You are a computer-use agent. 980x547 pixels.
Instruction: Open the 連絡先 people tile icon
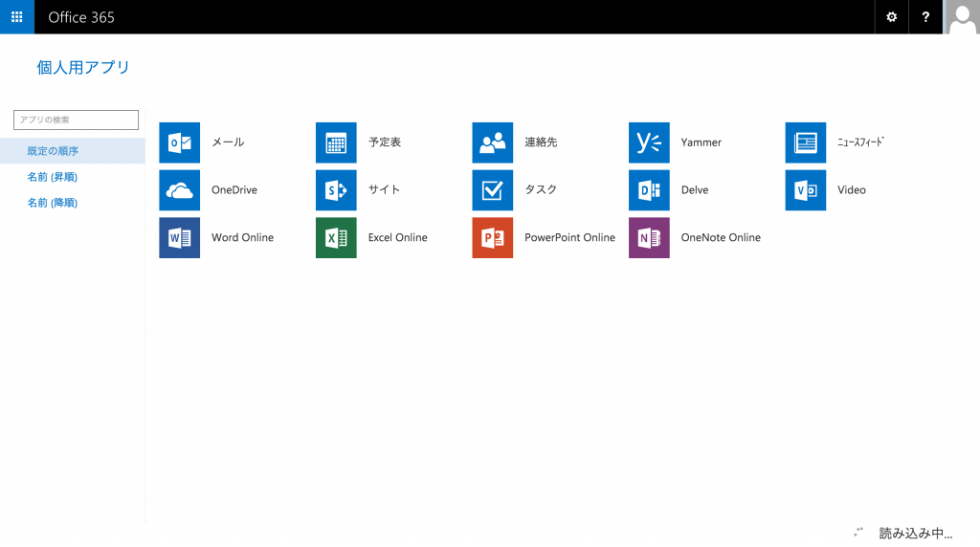pos(493,142)
